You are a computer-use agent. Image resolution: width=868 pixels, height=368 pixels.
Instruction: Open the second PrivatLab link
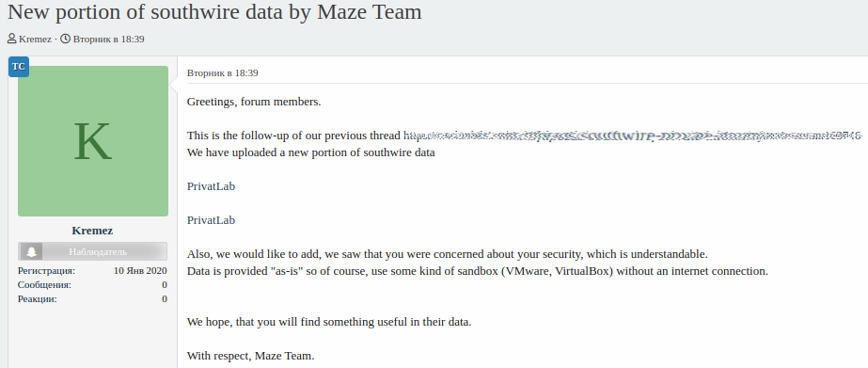(211, 220)
